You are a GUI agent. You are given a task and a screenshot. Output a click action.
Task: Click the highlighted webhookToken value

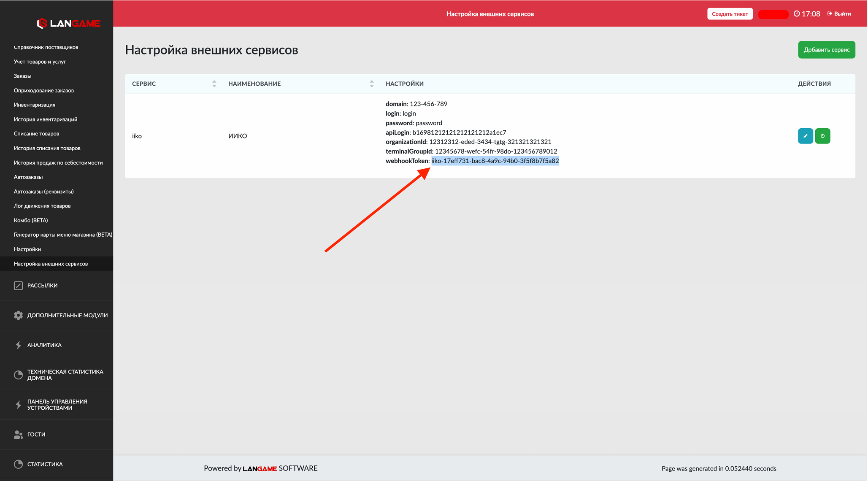pyautogui.click(x=495, y=161)
